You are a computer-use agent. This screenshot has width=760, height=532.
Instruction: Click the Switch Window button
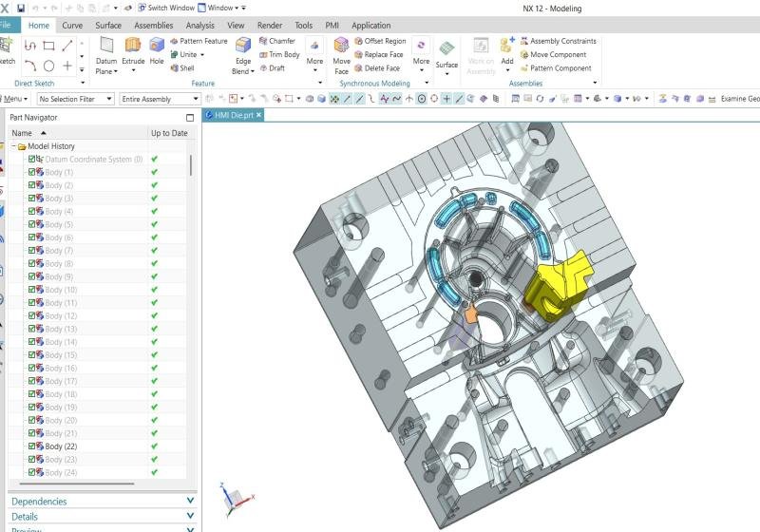(166, 9)
